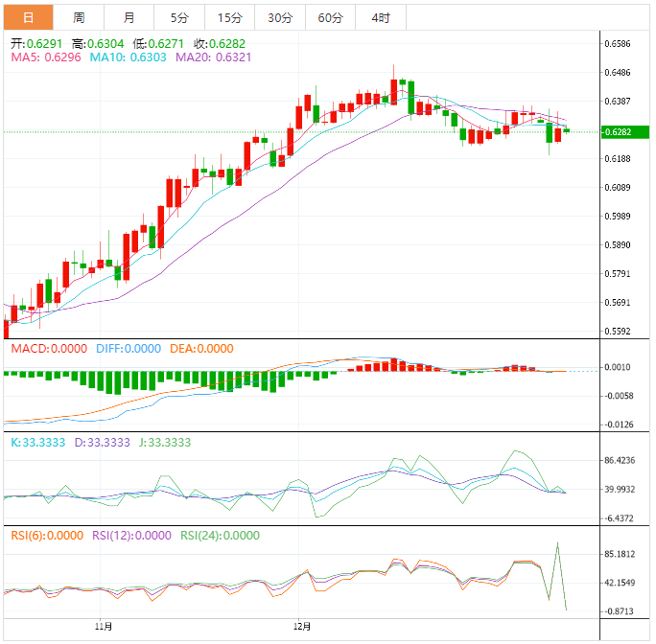Click the green 0.6282 current price tag
656x644 pixels.
(x=617, y=131)
